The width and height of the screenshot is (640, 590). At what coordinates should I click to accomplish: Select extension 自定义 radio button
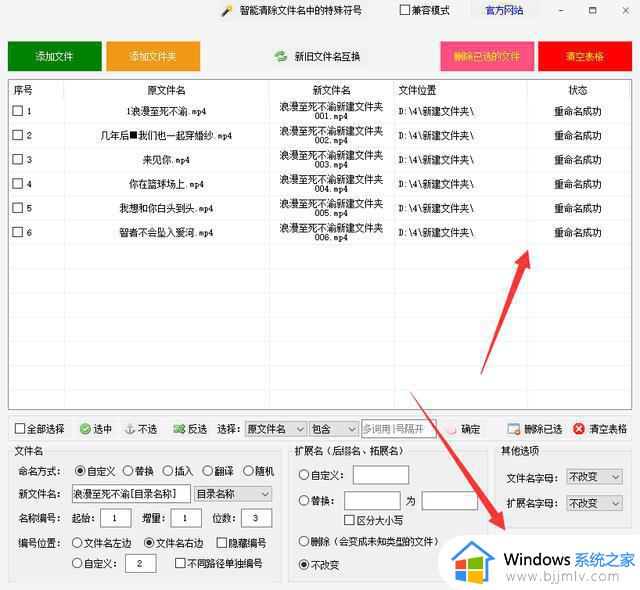[304, 475]
